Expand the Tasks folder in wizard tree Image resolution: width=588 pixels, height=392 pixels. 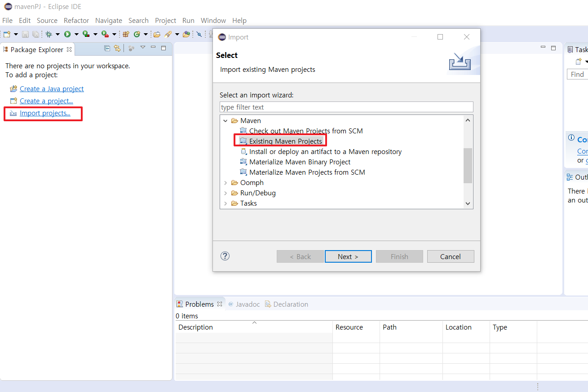pos(225,203)
